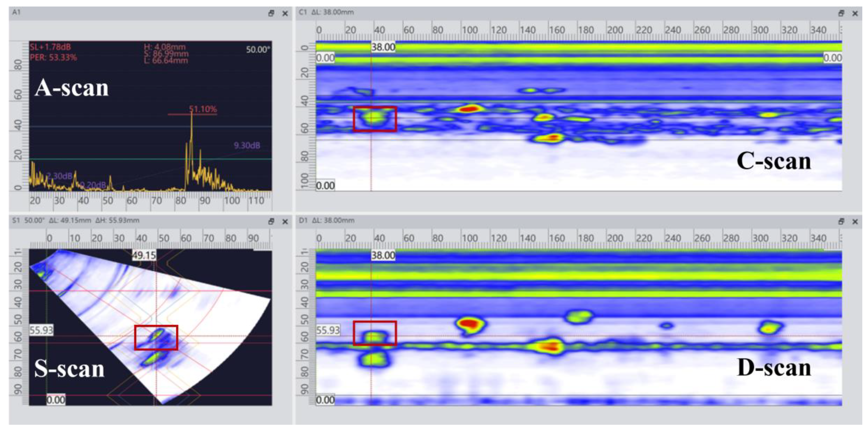Restore the S1 S-scan panel window

(x=271, y=221)
